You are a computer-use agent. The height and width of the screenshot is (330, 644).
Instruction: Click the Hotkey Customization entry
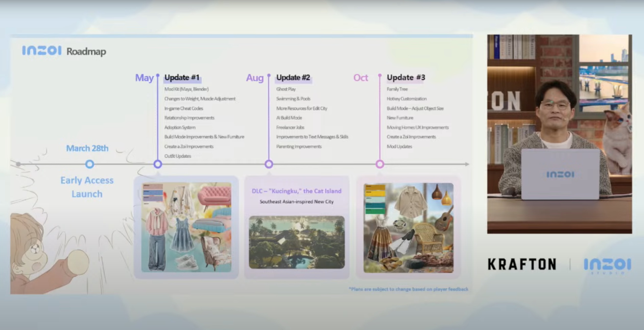(x=407, y=99)
